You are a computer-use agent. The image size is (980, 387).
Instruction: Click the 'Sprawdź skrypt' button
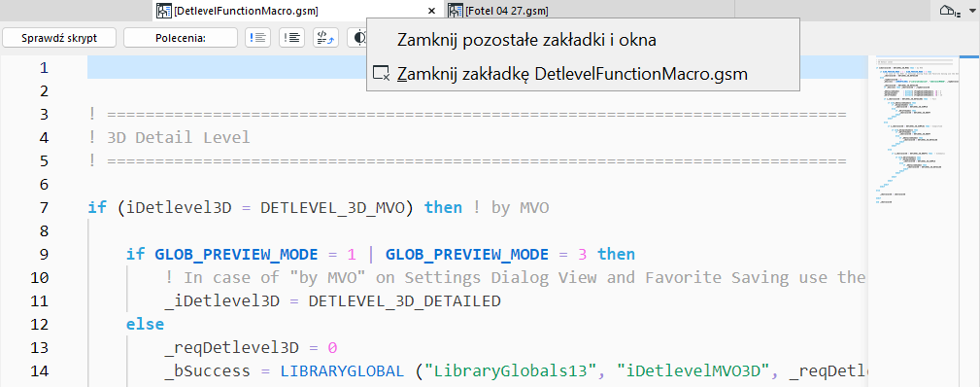59,38
